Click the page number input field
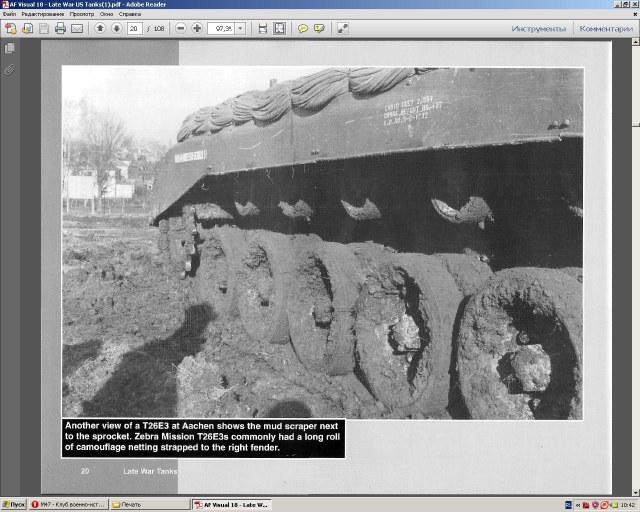 [134, 28]
